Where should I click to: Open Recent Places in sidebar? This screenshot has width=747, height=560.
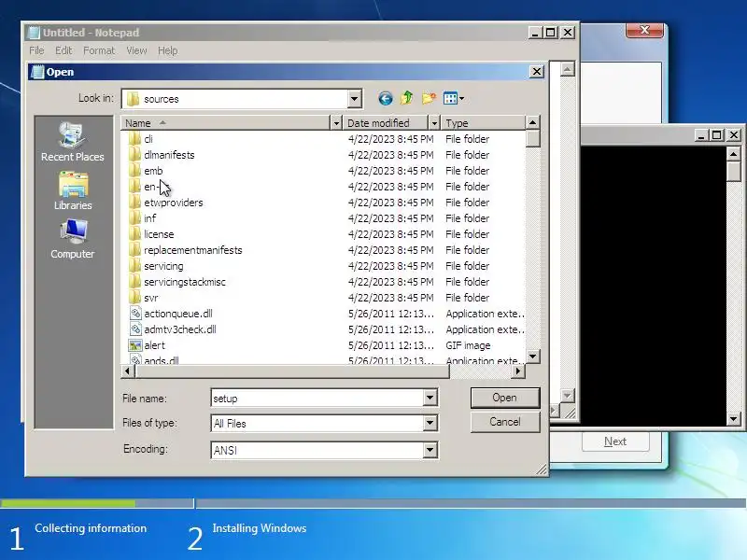73,142
